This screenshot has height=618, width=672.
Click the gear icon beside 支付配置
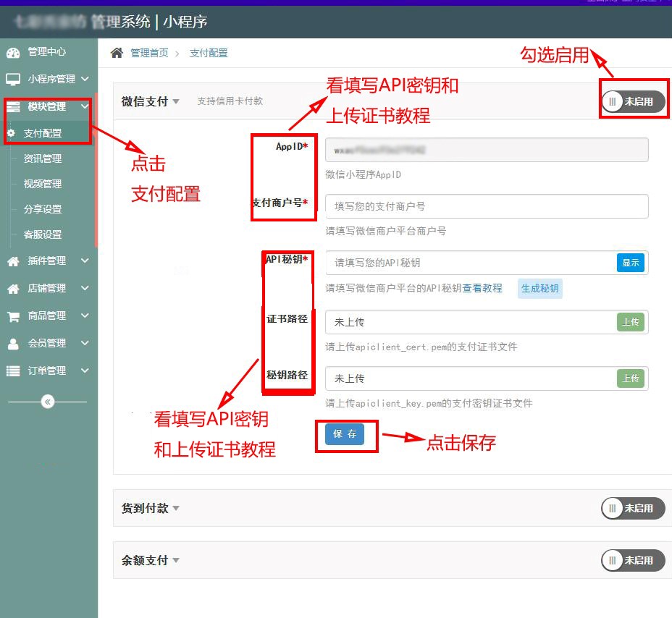coord(11,133)
